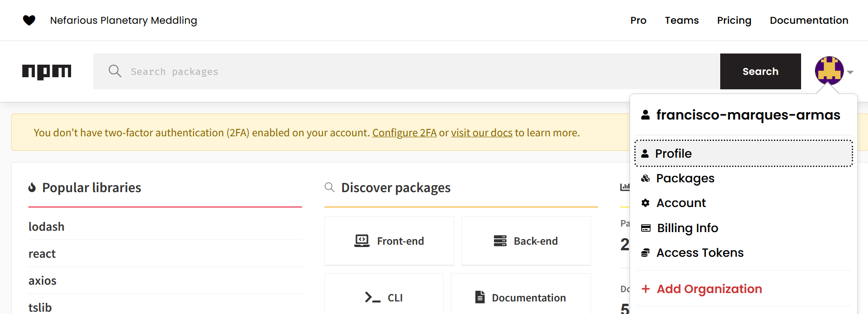This screenshot has width=868, height=314.
Task: Open the Back-end package category
Action: (526, 241)
